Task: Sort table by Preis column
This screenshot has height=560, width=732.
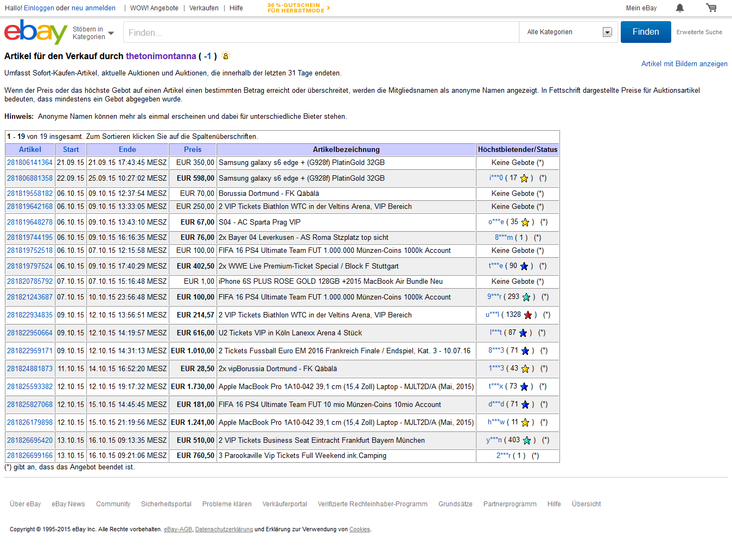Action: [193, 150]
